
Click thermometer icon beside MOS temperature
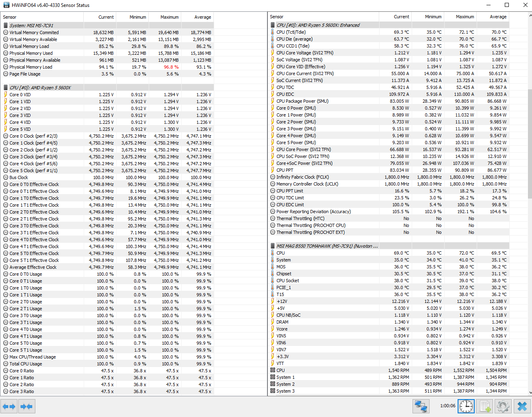(273, 267)
